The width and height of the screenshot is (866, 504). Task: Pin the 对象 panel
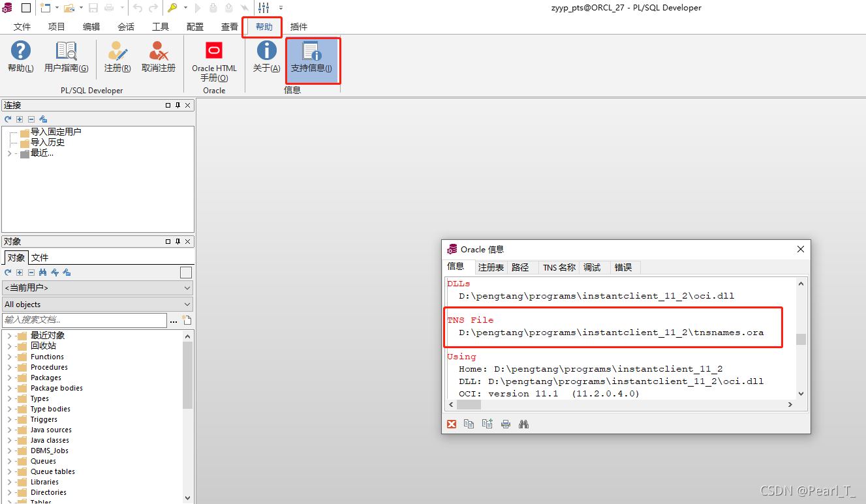(178, 241)
